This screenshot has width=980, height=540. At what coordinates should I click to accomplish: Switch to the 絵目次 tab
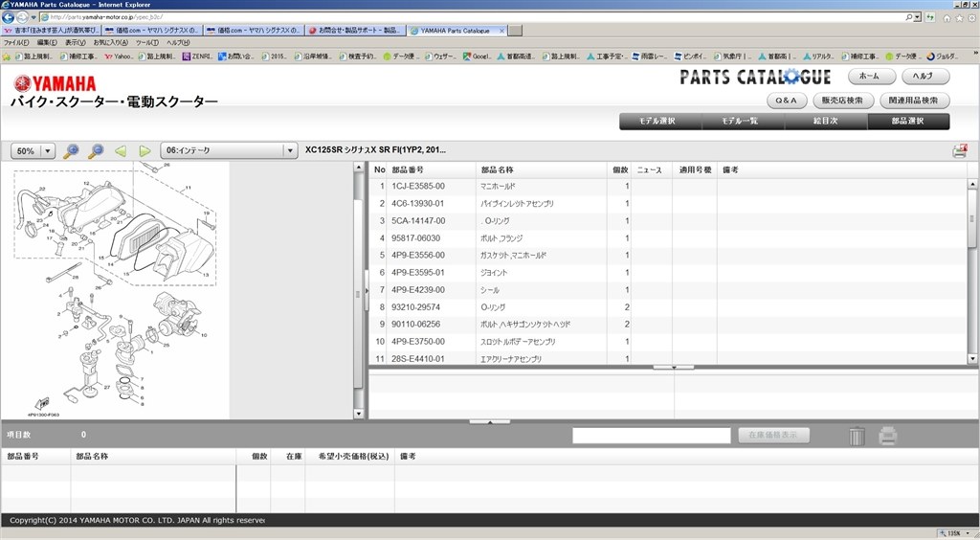pos(826,122)
